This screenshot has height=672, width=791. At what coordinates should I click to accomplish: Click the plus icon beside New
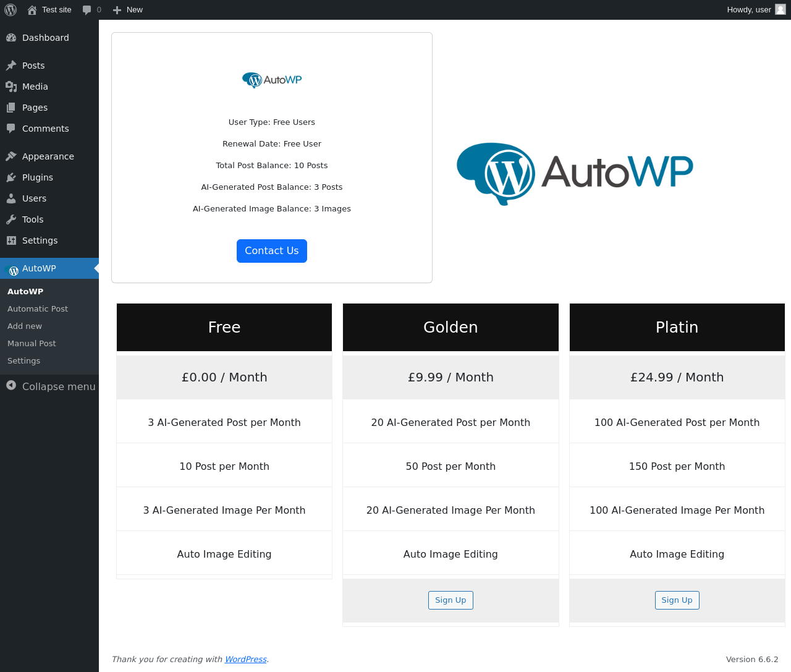(x=117, y=10)
